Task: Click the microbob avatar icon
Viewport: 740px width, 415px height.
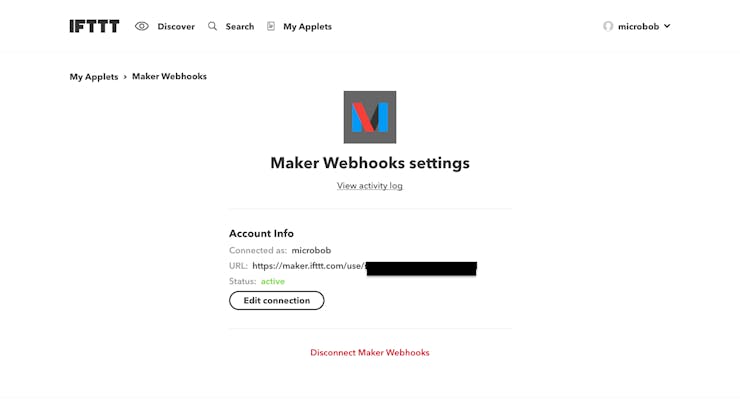Action: (608, 26)
